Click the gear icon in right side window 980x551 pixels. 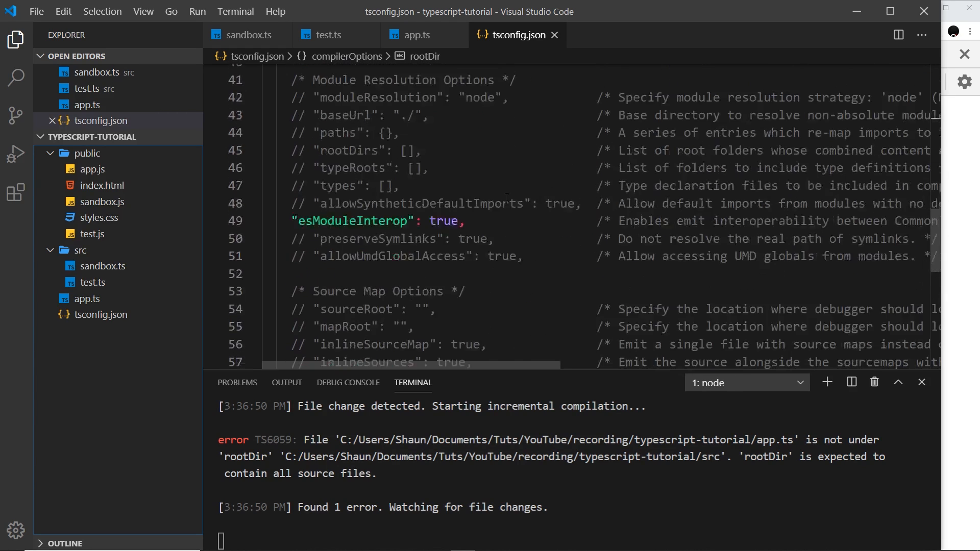[964, 82]
